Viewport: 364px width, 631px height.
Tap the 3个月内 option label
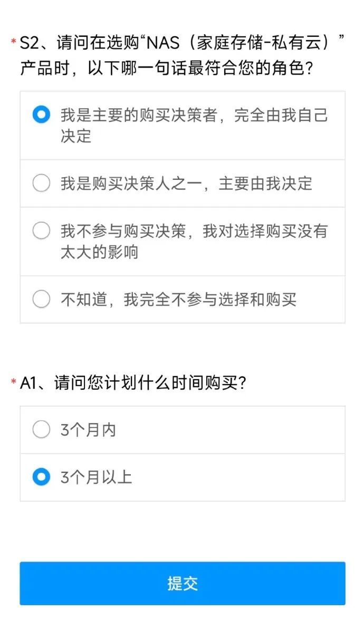(88, 430)
